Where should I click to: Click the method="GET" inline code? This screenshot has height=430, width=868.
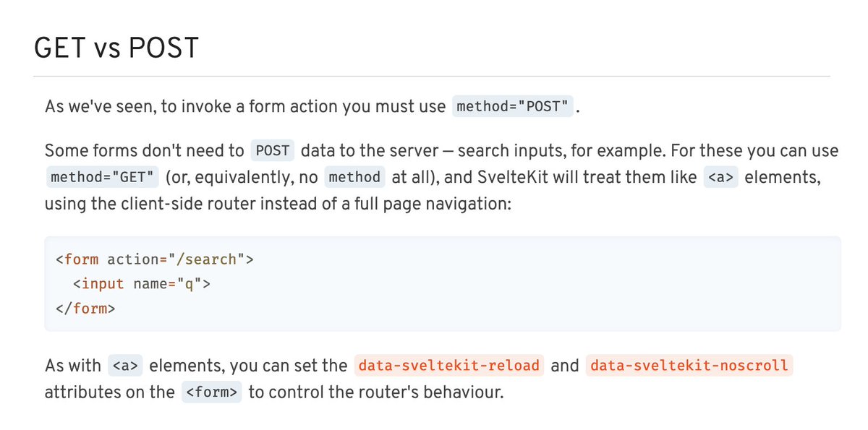[102, 177]
